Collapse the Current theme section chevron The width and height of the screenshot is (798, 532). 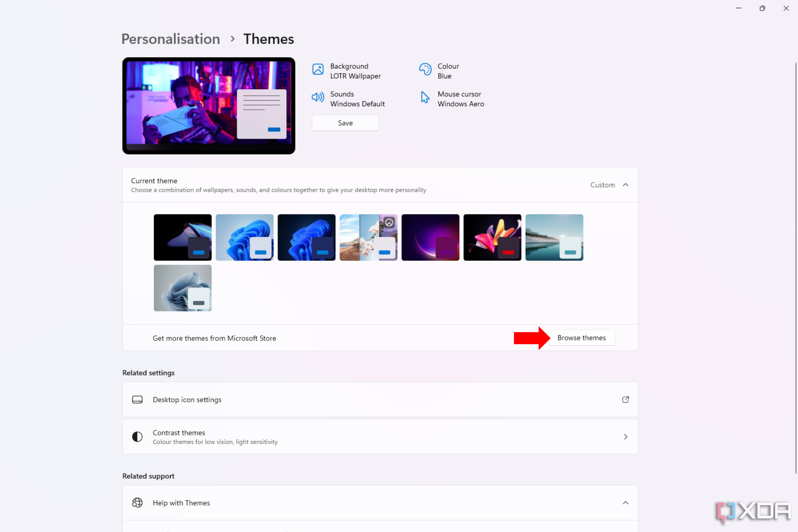pyautogui.click(x=626, y=185)
